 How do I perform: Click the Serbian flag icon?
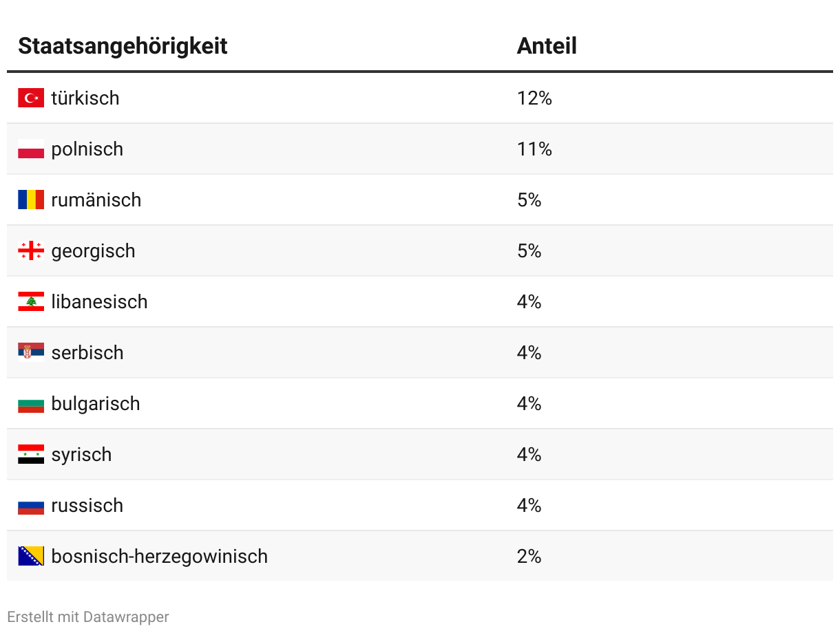coord(31,352)
